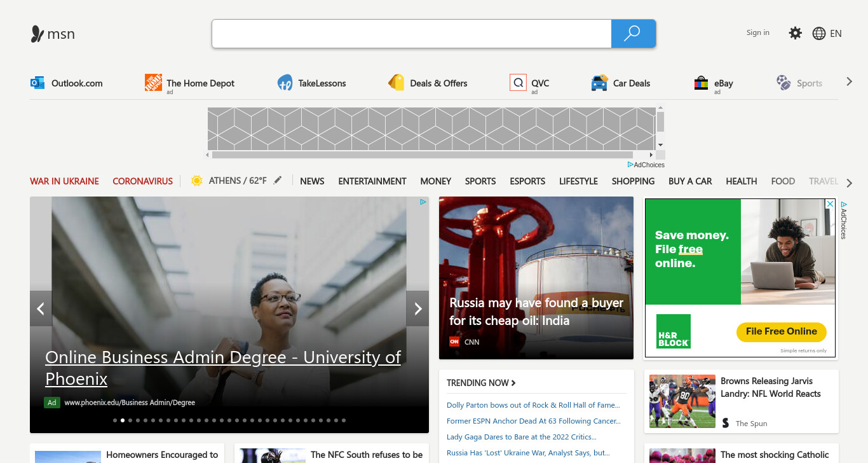Click the EN language label
Screen dimensions: 868x463
click(836, 34)
